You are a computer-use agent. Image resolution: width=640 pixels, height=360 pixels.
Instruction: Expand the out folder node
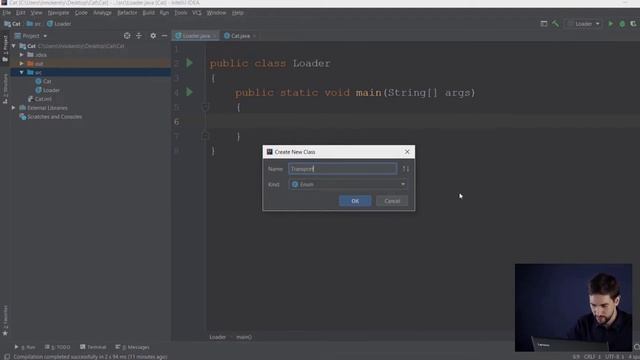pyautogui.click(x=22, y=64)
